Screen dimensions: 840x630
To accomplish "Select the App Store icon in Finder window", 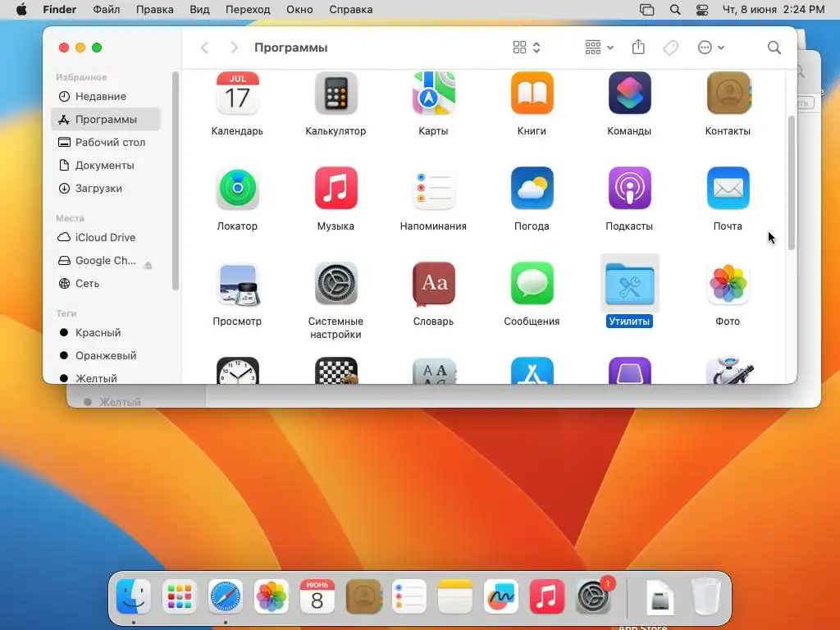I will click(532, 371).
